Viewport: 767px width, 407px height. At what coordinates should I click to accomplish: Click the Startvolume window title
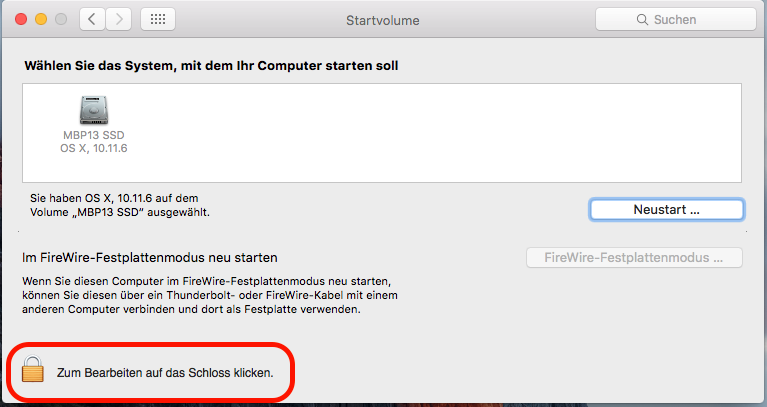(382, 19)
